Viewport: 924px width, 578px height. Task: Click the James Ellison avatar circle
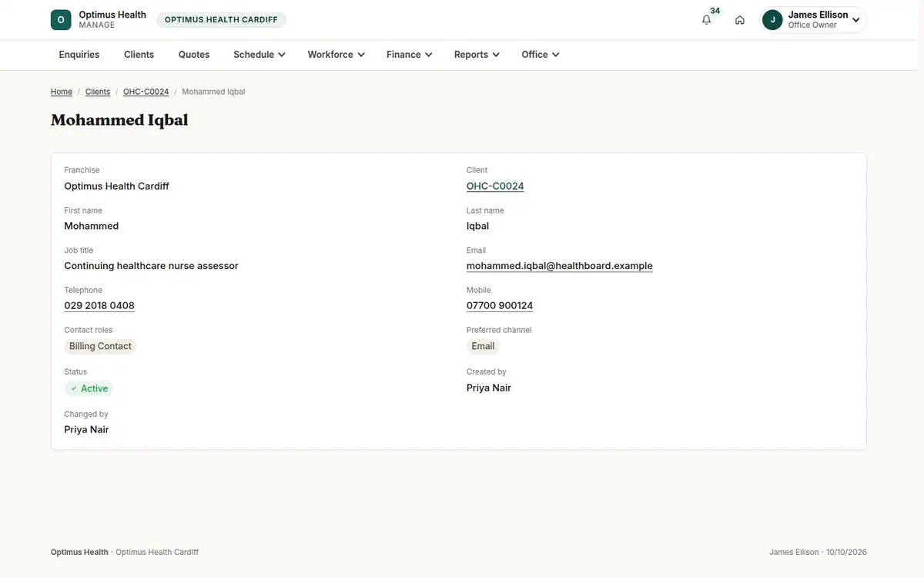(x=772, y=20)
